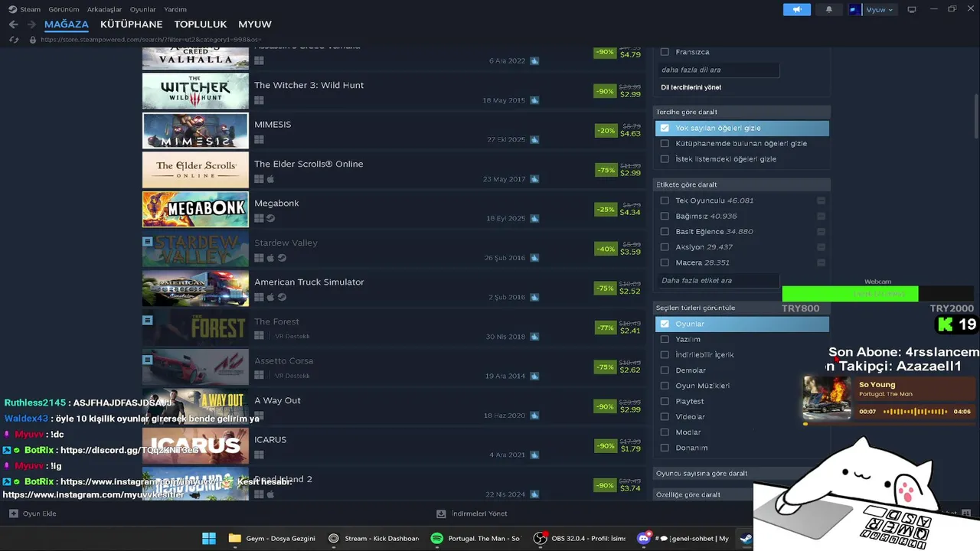Click the store URL address bar

(151, 39)
